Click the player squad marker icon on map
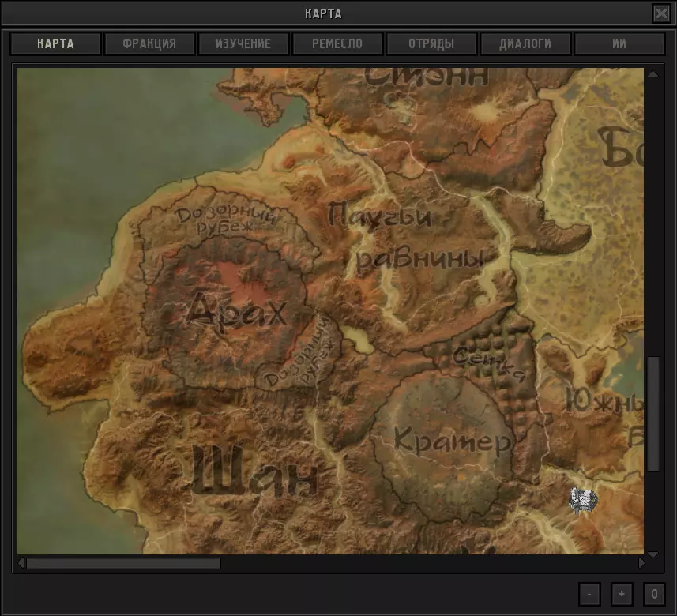The height and width of the screenshot is (616, 677). (x=583, y=501)
